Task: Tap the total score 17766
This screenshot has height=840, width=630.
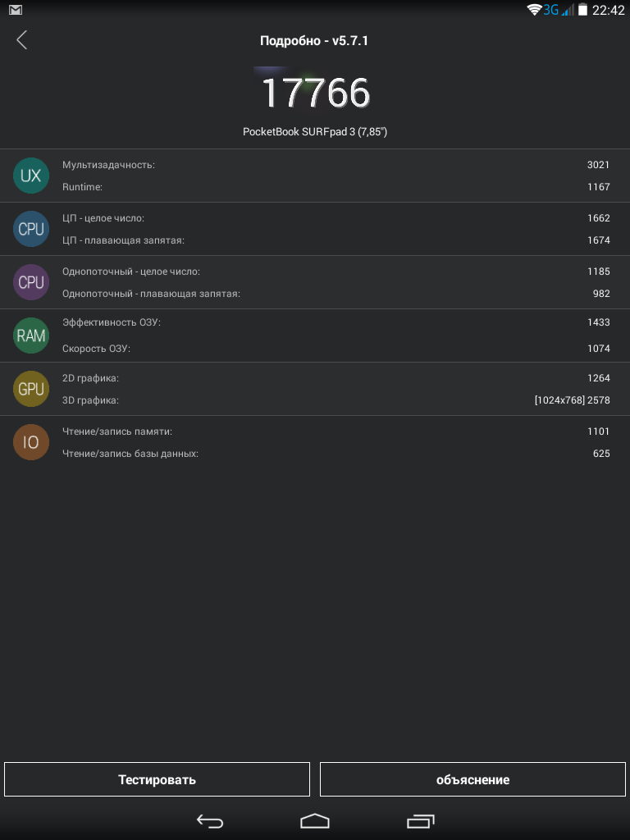Action: pos(315,94)
